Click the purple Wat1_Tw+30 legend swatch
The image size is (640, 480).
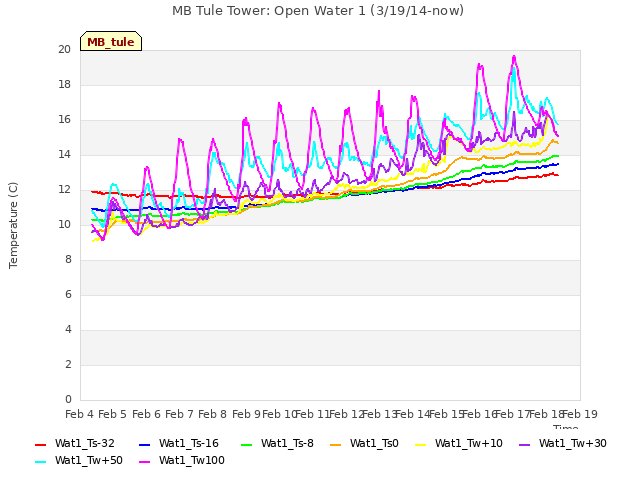(524, 444)
